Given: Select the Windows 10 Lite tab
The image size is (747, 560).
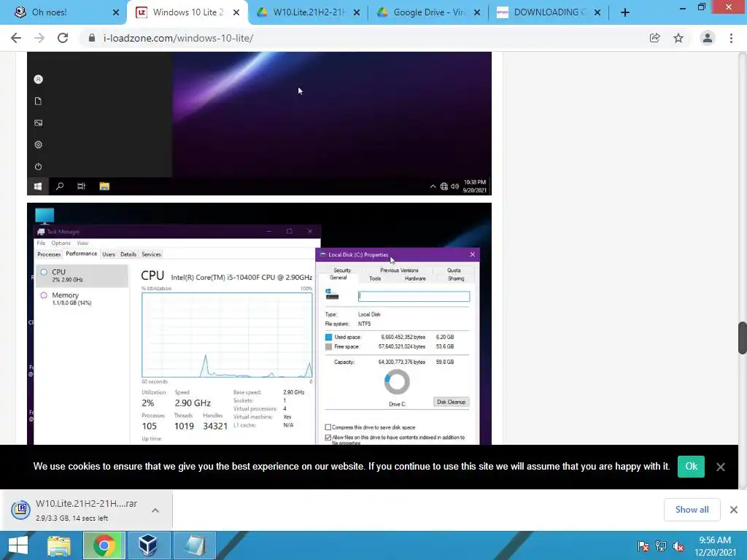Looking at the screenshot, I should tap(187, 12).
